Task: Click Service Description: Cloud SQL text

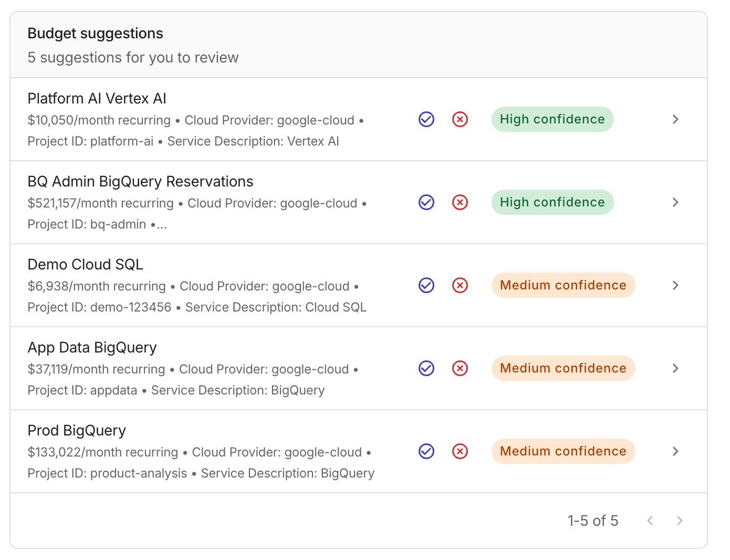Action: tap(276, 307)
